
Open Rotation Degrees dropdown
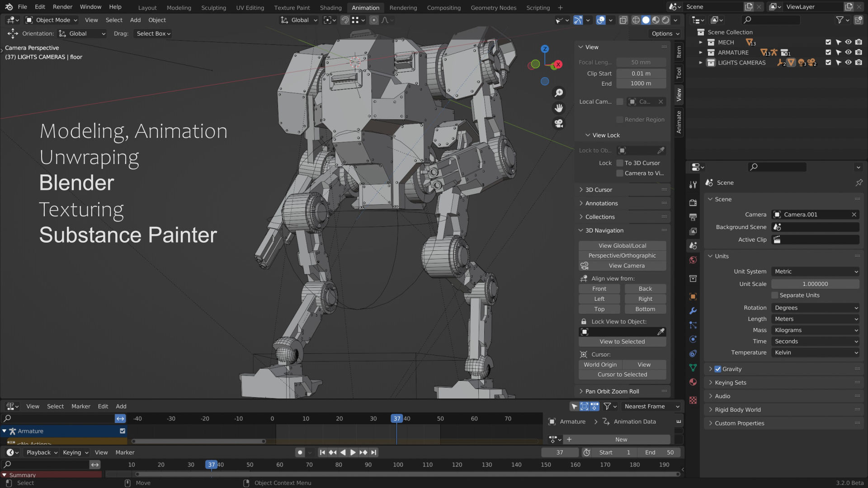(x=815, y=308)
